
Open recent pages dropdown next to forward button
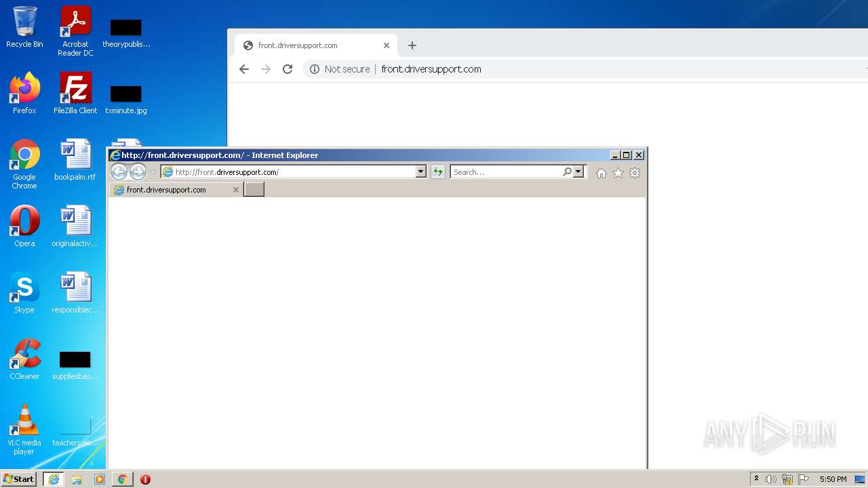(x=153, y=172)
